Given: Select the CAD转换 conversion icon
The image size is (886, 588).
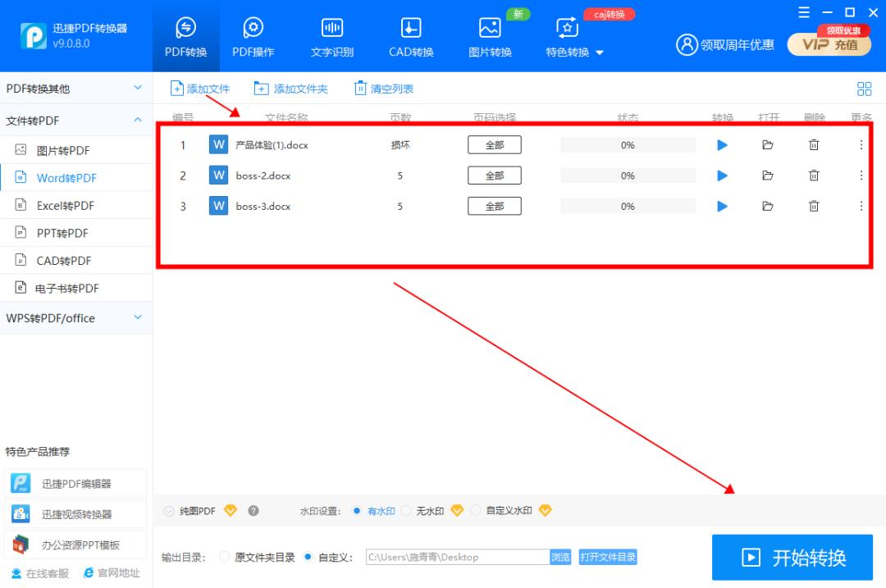Looking at the screenshot, I should click(409, 34).
